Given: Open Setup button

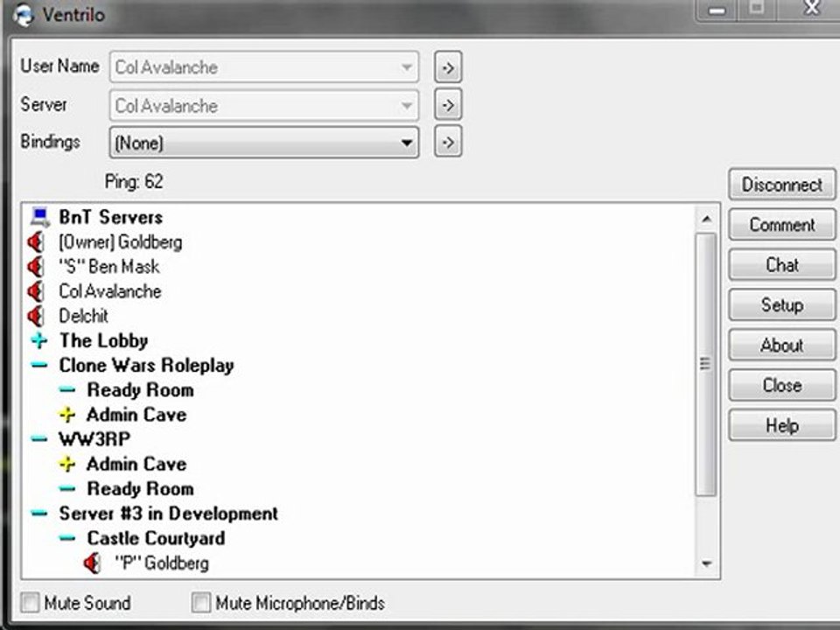Looking at the screenshot, I should point(781,304).
